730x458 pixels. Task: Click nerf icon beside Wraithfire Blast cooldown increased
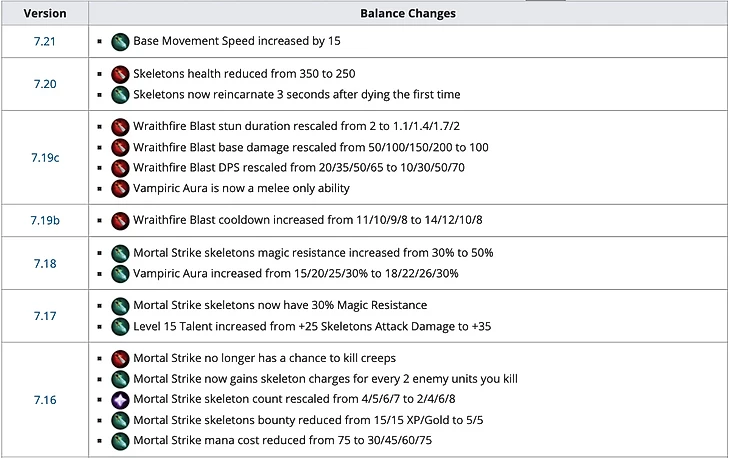coord(120,220)
